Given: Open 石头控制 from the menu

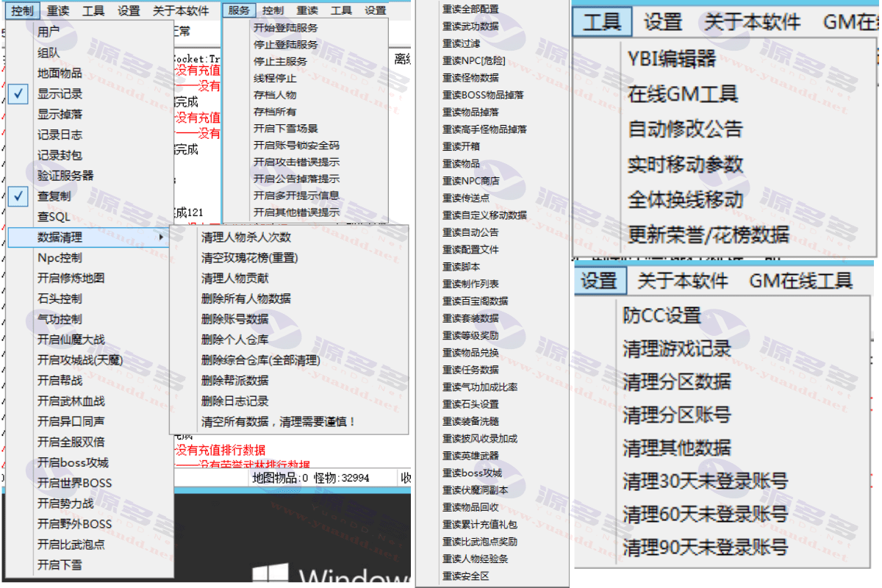Looking at the screenshot, I should tap(60, 298).
